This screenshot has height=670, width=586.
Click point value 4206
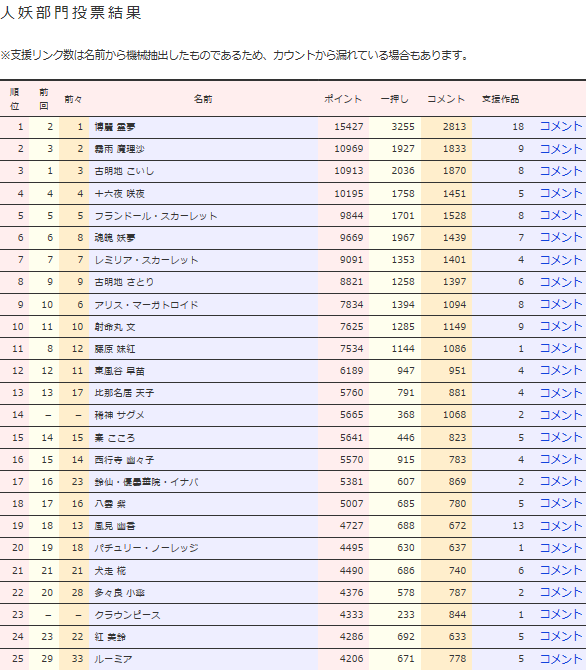(351, 659)
